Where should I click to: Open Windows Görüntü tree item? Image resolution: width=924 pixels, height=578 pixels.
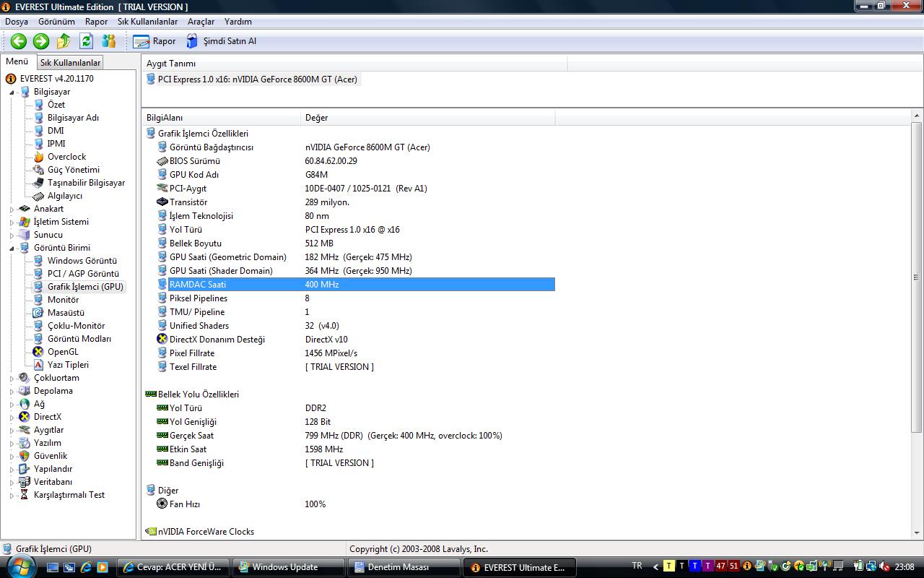pos(82,261)
